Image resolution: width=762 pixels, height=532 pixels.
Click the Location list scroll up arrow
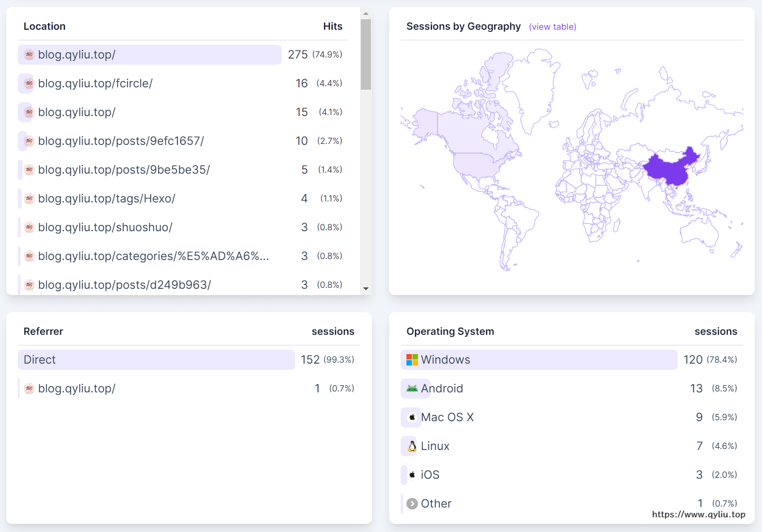366,13
